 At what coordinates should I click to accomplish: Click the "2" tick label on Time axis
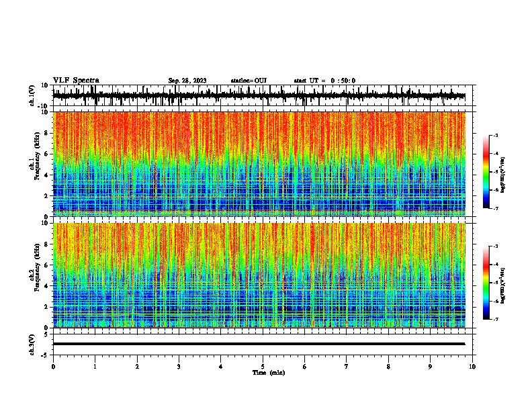point(137,367)
